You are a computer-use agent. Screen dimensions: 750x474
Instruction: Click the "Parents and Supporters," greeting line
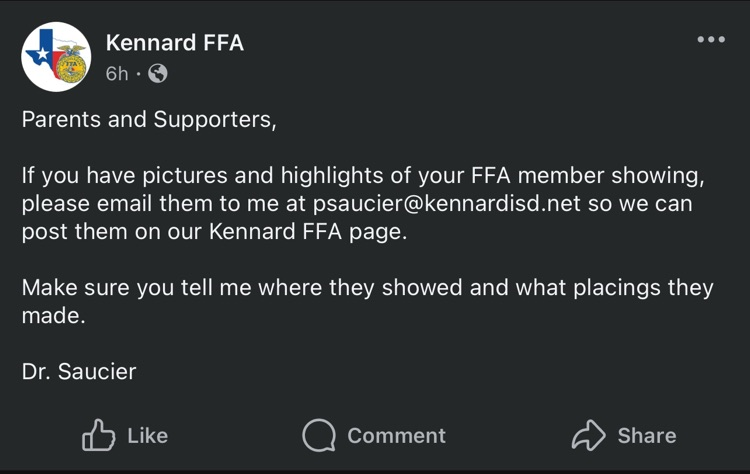tap(148, 120)
